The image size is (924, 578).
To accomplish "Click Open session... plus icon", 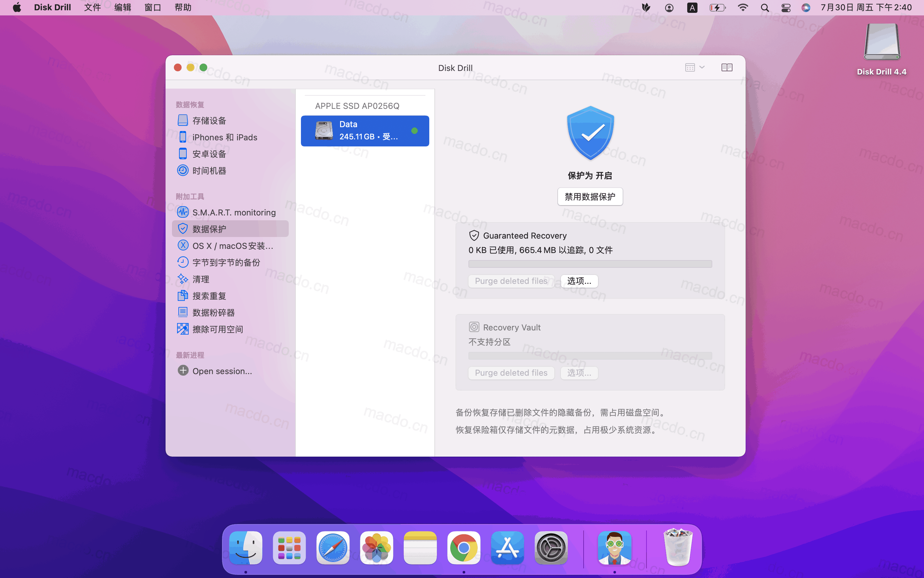I will 183,371.
